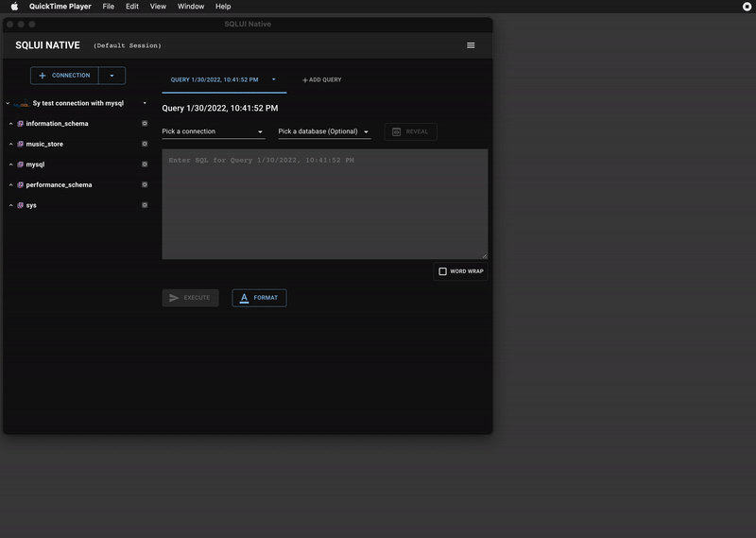
Task: Expand the music_store database node
Action: (10, 145)
